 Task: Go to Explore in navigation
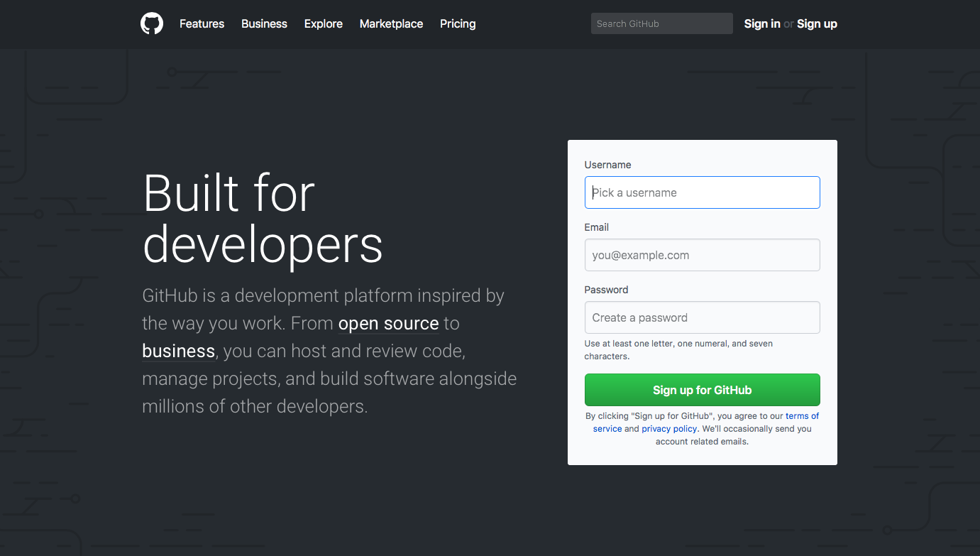coord(324,23)
